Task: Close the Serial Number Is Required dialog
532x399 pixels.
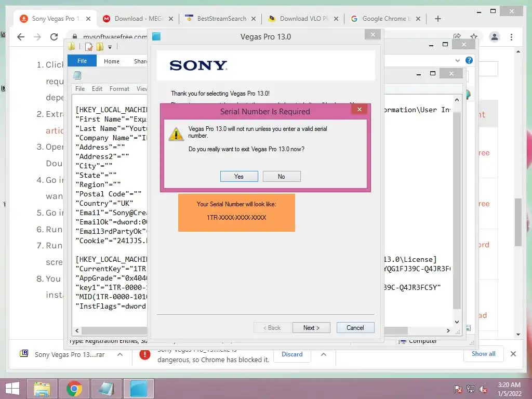Action: [360, 109]
